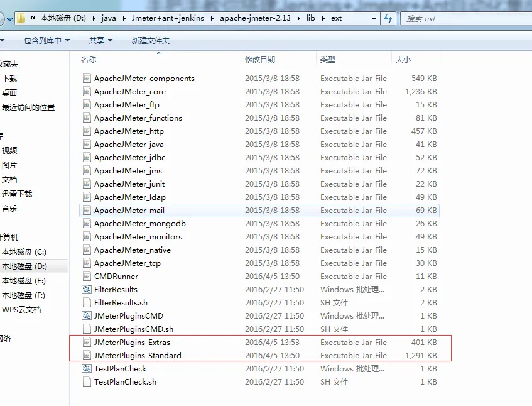Click the refresh button beside address bar
The image size is (532, 406).
click(x=388, y=18)
